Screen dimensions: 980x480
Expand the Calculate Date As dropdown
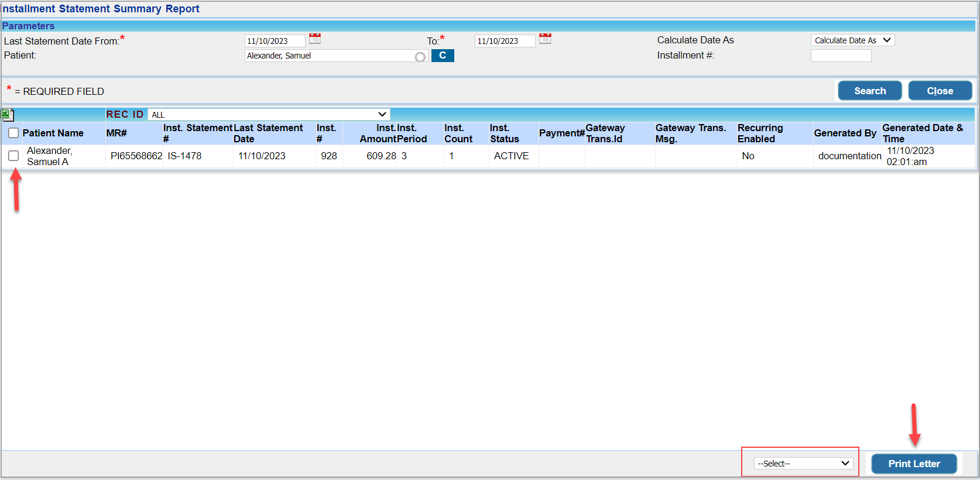tap(852, 40)
